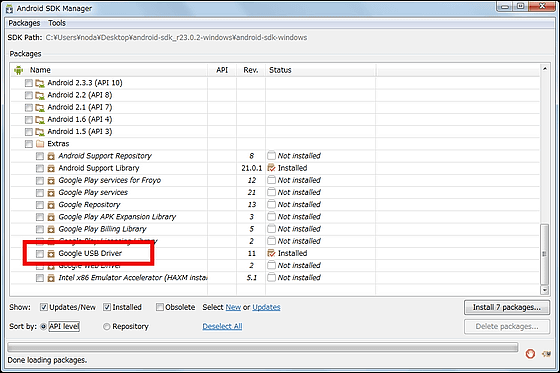Click the Android SDK Manager title icon
Image resolution: width=560 pixels, height=373 pixels.
tap(9, 9)
